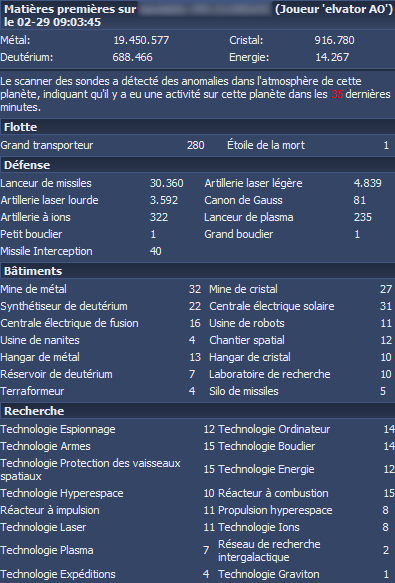This screenshot has height=583, width=395.
Task: Click the Silo de missiles label
Action: point(244,391)
